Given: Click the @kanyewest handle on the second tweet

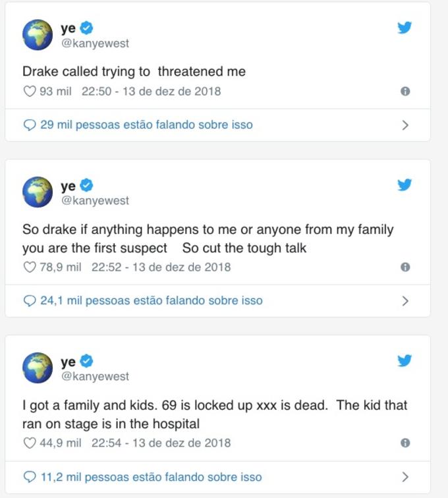Looking at the screenshot, I should [95, 200].
